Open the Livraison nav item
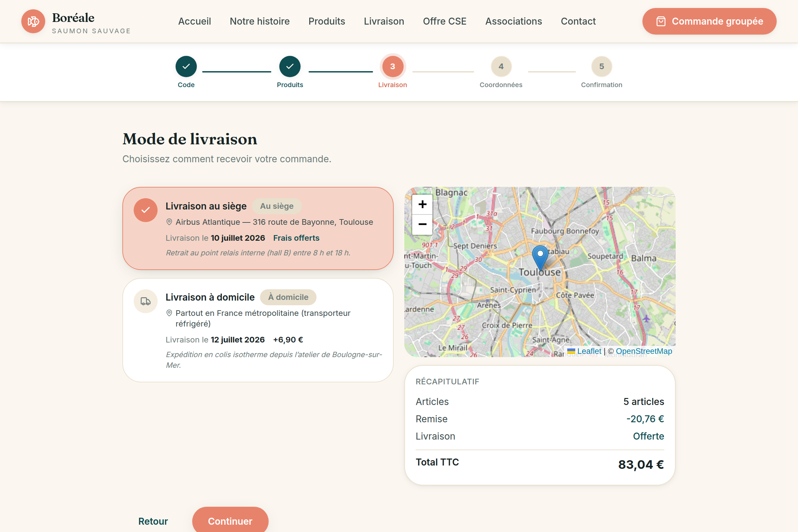 (384, 21)
